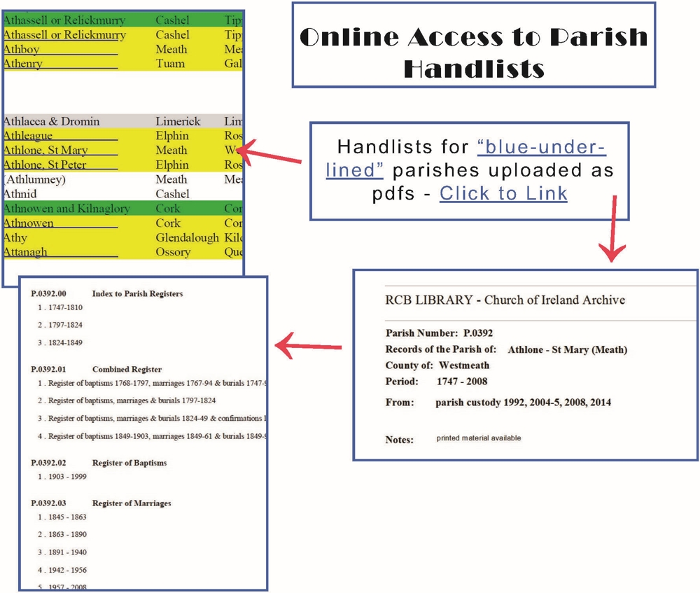Select "Athlone - St Mary (Meath)" parish value
This screenshot has width=700, height=593.
point(568,349)
